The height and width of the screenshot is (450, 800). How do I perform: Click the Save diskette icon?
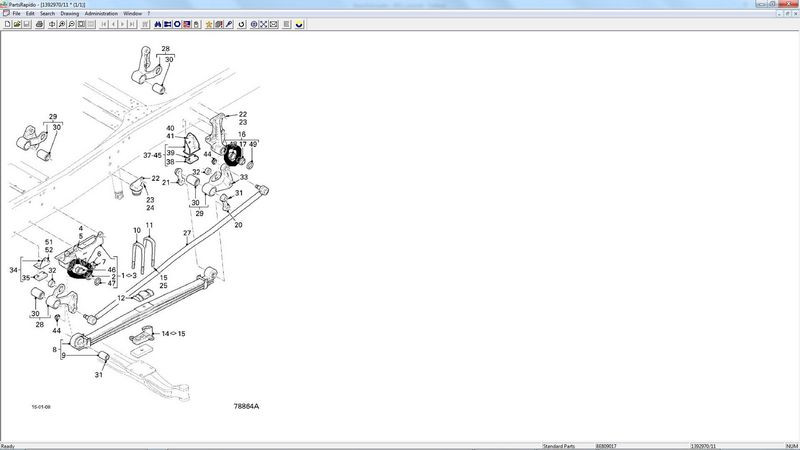coord(27,24)
